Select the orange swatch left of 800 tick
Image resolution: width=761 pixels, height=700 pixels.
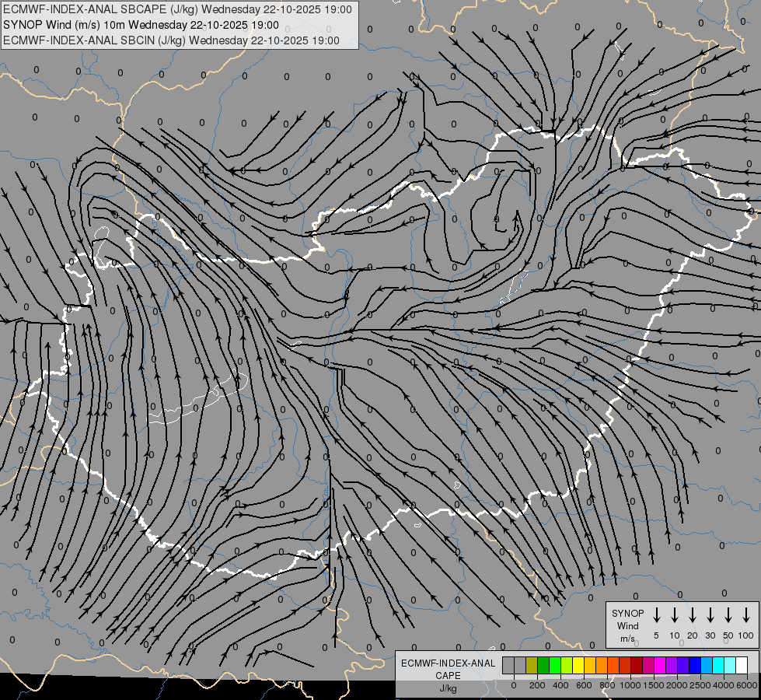point(602,665)
